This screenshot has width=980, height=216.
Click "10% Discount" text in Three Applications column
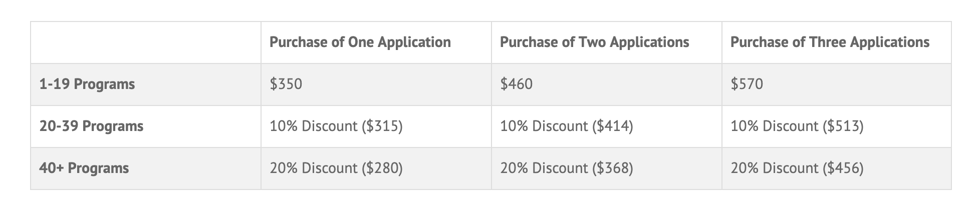coord(774,126)
